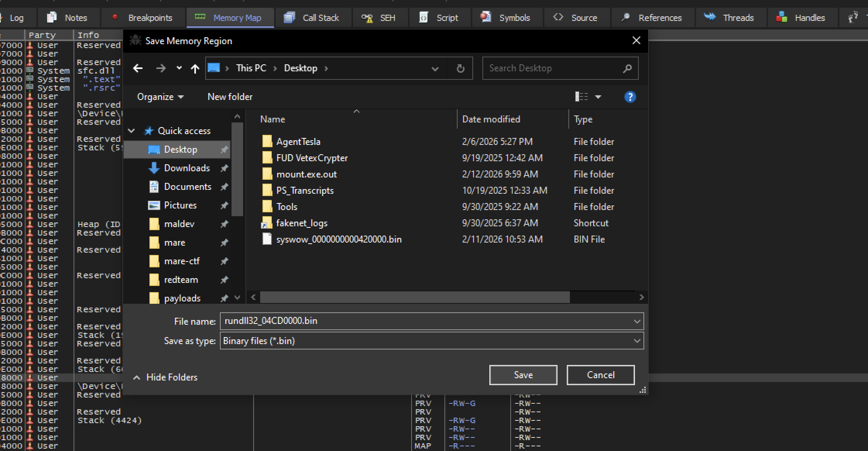The height and width of the screenshot is (451, 868).
Task: Open recent locations dropdown arrow
Action: click(x=179, y=68)
